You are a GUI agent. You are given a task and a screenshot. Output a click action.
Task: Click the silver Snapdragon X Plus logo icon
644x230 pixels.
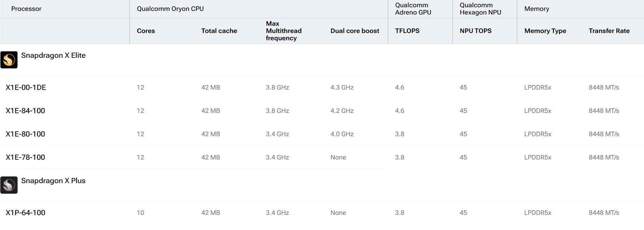click(9, 185)
